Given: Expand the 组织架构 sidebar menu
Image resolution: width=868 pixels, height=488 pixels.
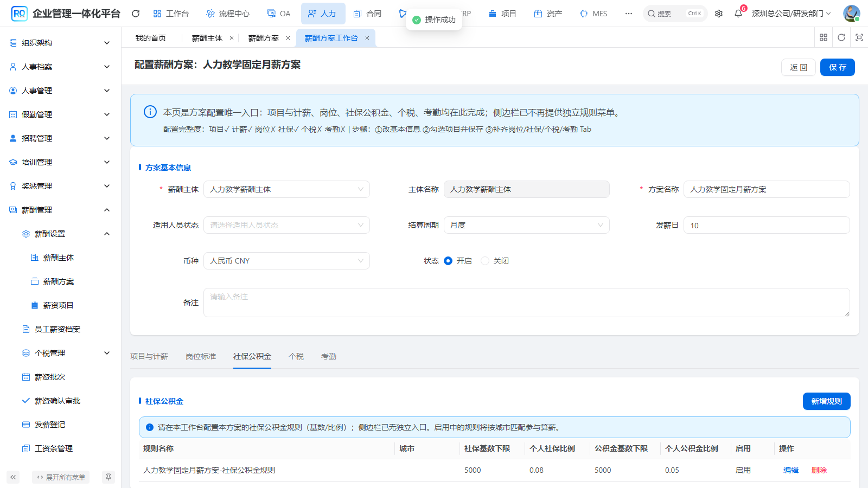Looking at the screenshot, I should 60,43.
